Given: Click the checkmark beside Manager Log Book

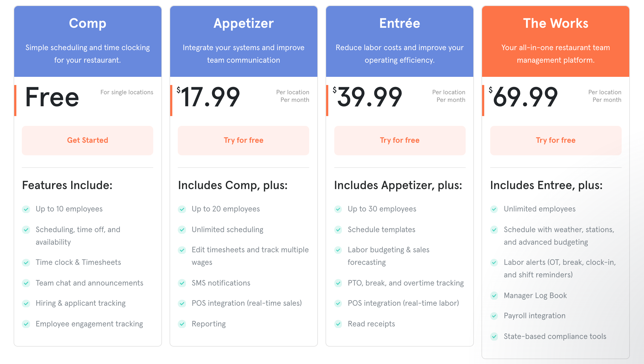Looking at the screenshot, I should click(x=494, y=296).
